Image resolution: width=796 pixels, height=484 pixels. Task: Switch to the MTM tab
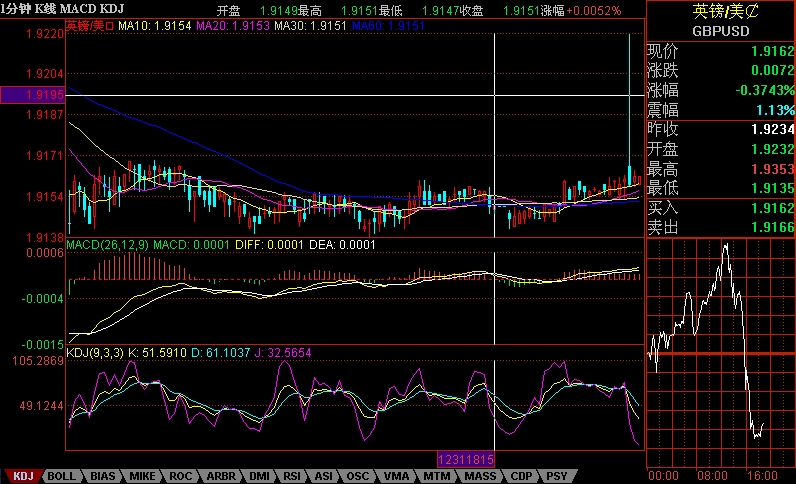436,476
